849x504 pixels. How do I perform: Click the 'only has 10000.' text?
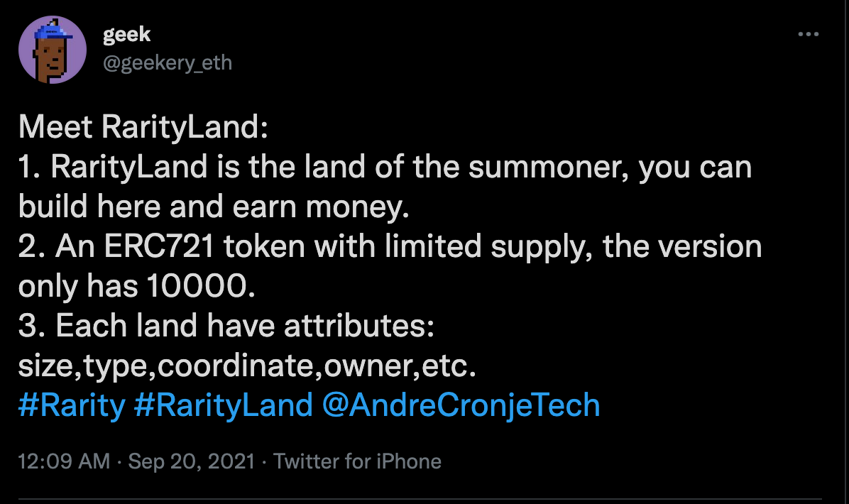(136, 286)
